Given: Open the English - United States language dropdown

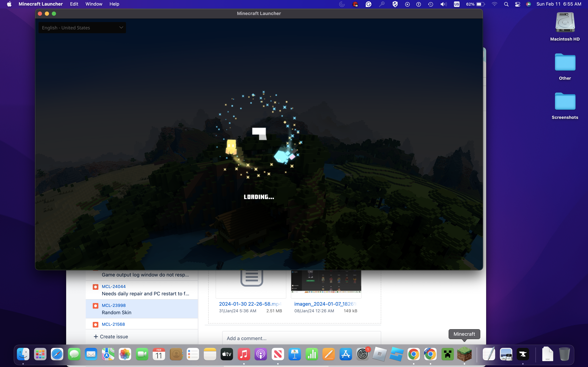Looking at the screenshot, I should pyautogui.click(x=82, y=28).
